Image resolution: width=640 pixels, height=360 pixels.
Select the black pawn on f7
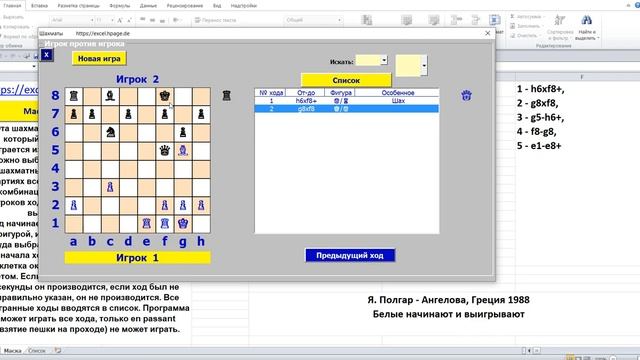[x=164, y=114]
